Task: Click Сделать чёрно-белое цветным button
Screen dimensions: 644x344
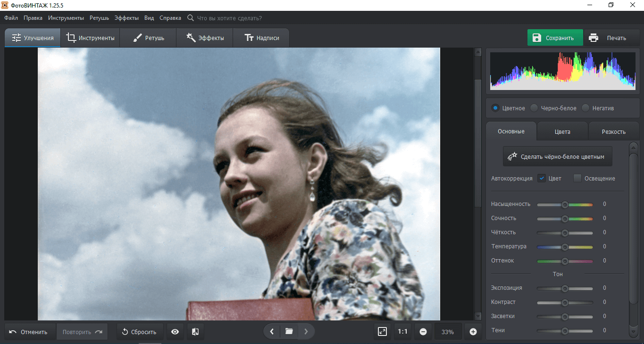Action: pos(557,156)
